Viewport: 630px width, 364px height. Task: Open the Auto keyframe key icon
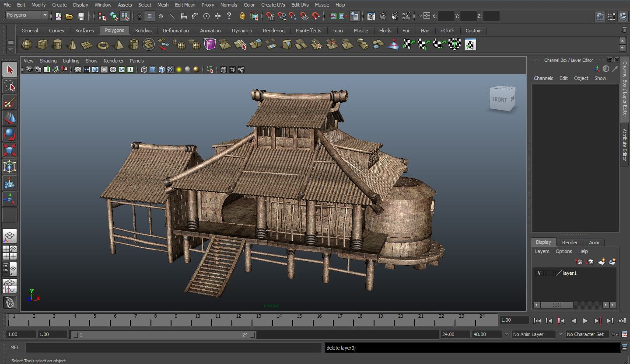[x=615, y=334]
